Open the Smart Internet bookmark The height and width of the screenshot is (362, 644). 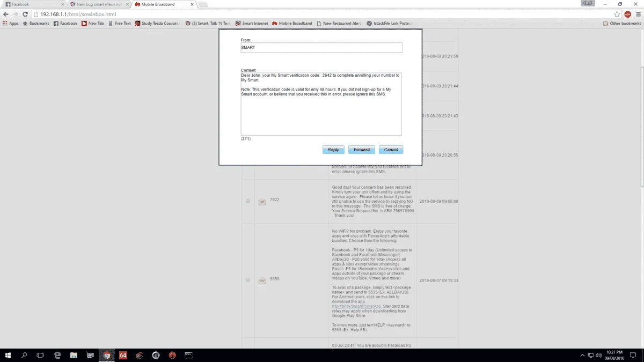point(252,24)
